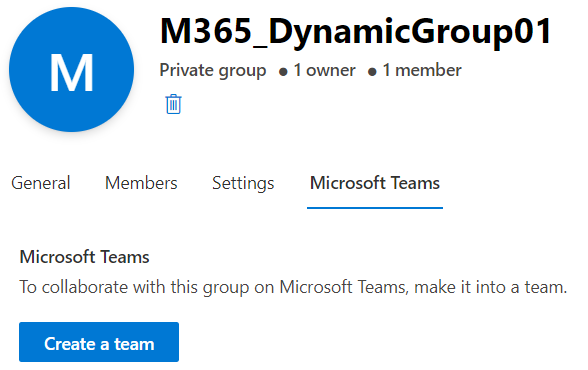Switch to the Members tab
Image resolution: width=588 pixels, height=370 pixels.
(x=141, y=183)
